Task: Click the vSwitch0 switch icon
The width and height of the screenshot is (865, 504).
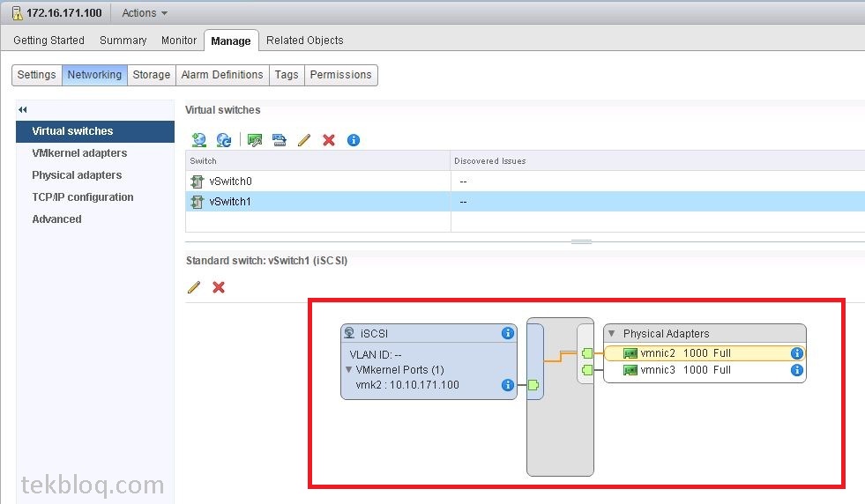Action: point(197,182)
